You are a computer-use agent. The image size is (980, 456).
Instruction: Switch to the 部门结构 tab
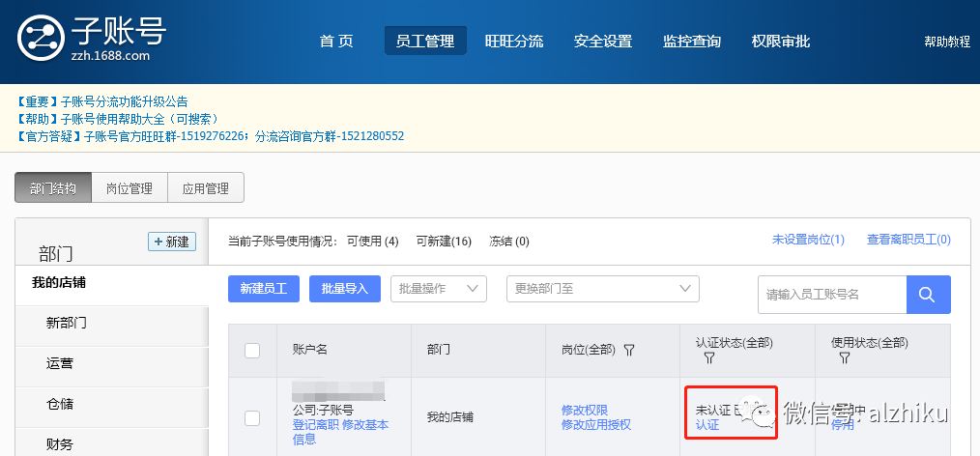click(x=53, y=188)
